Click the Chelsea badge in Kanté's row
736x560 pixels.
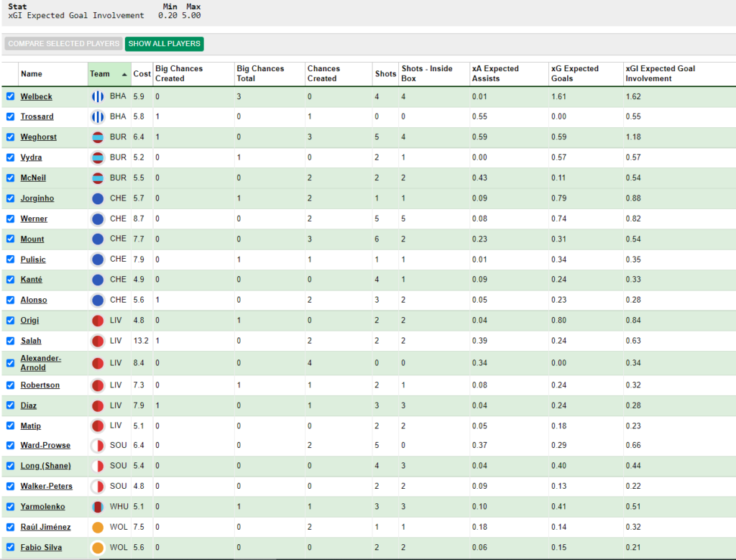click(98, 280)
